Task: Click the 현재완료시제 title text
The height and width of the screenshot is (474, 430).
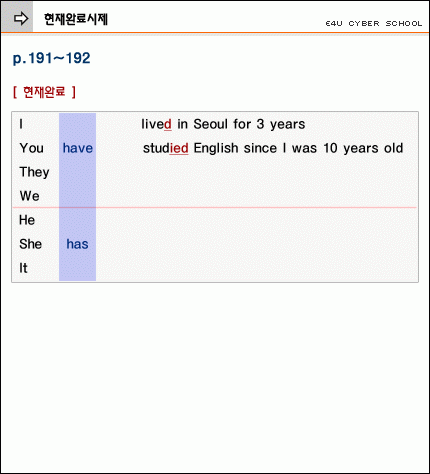Action: click(76, 19)
